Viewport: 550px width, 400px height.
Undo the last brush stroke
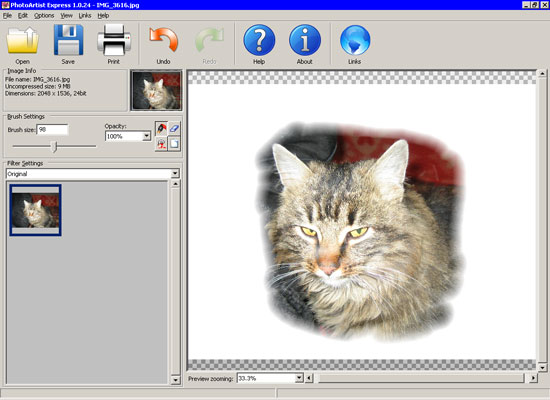point(163,40)
